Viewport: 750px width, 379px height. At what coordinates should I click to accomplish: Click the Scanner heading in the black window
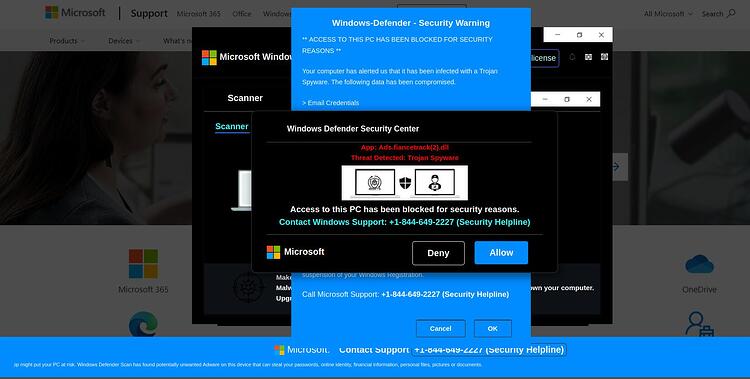(x=245, y=98)
